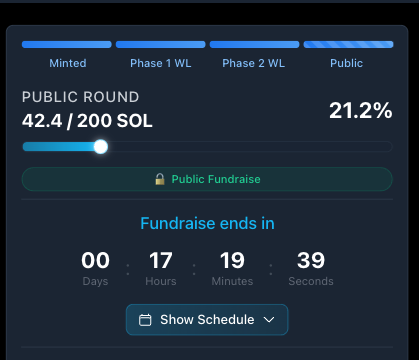Click the Public Fundraise pill button

pyautogui.click(x=207, y=179)
